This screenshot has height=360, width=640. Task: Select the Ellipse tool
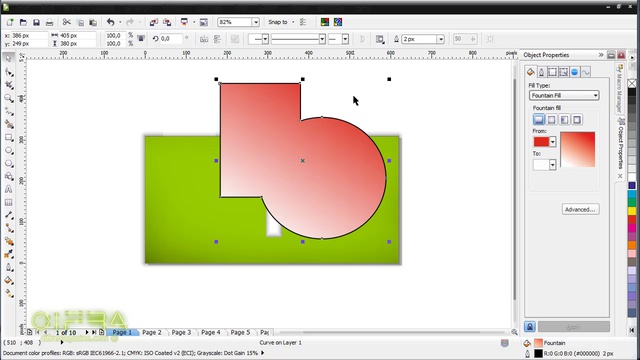(9, 151)
